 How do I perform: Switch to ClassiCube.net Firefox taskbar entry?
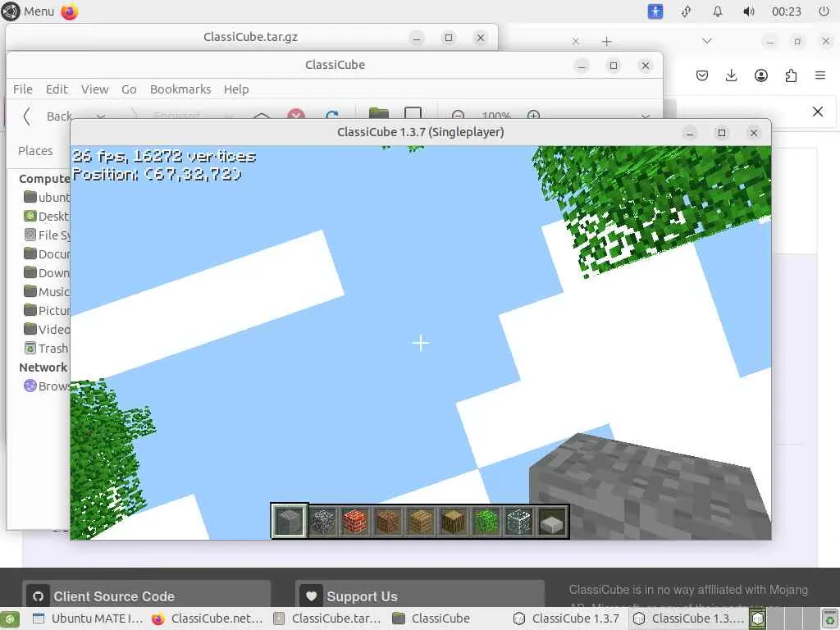pos(208,619)
